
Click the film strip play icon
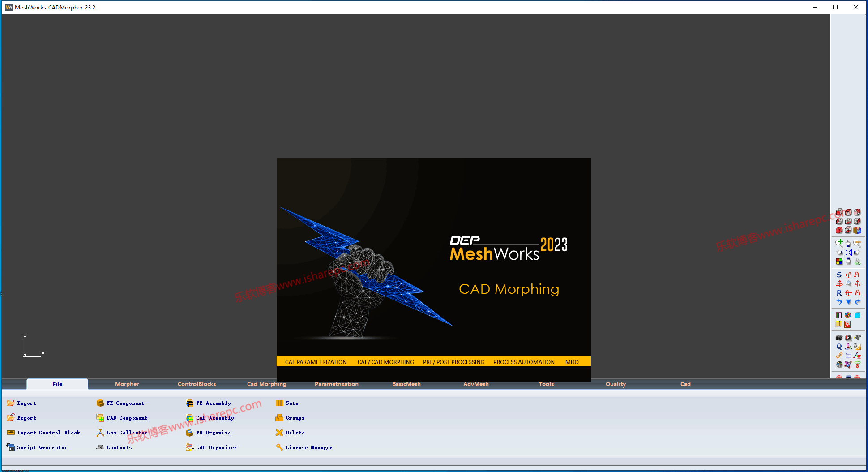[848, 338]
